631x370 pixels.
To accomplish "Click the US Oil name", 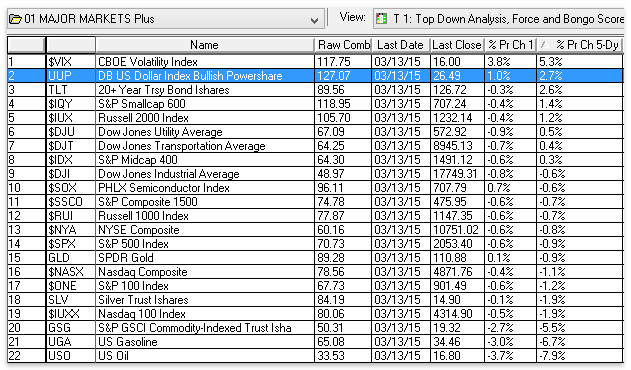I will click(114, 356).
